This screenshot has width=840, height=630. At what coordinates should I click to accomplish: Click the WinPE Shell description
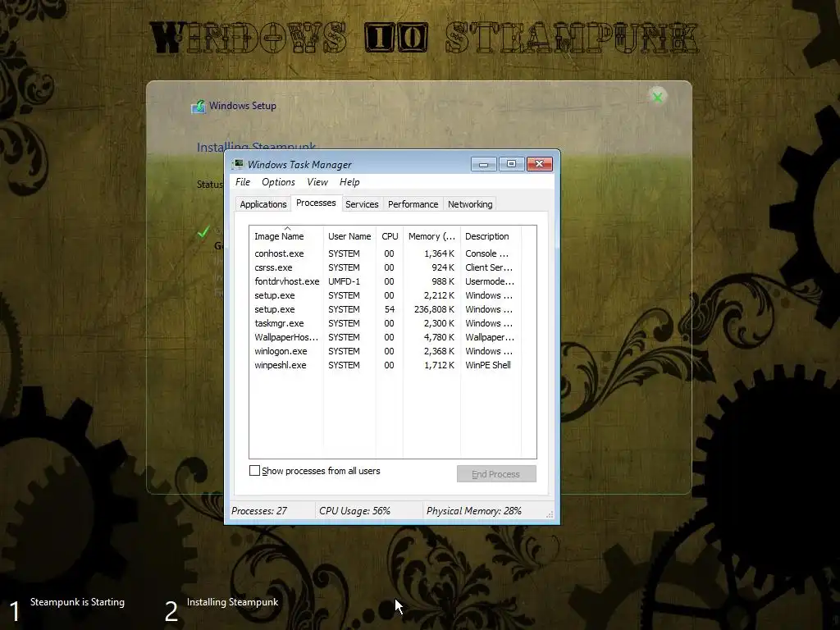(x=488, y=365)
